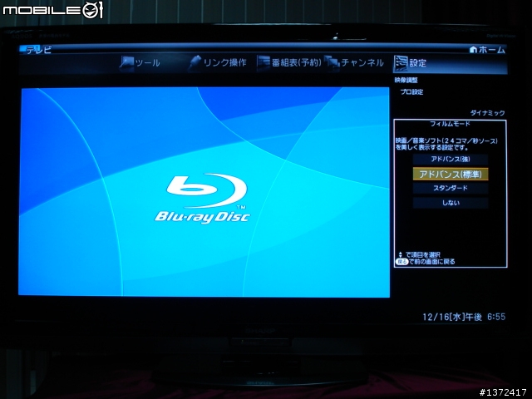Click the date and time 12/16[水]午後 6:55
This screenshot has width=532, height=399.
point(464,317)
